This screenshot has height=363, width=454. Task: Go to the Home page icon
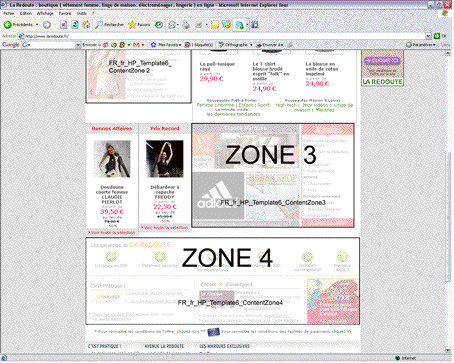click(86, 25)
